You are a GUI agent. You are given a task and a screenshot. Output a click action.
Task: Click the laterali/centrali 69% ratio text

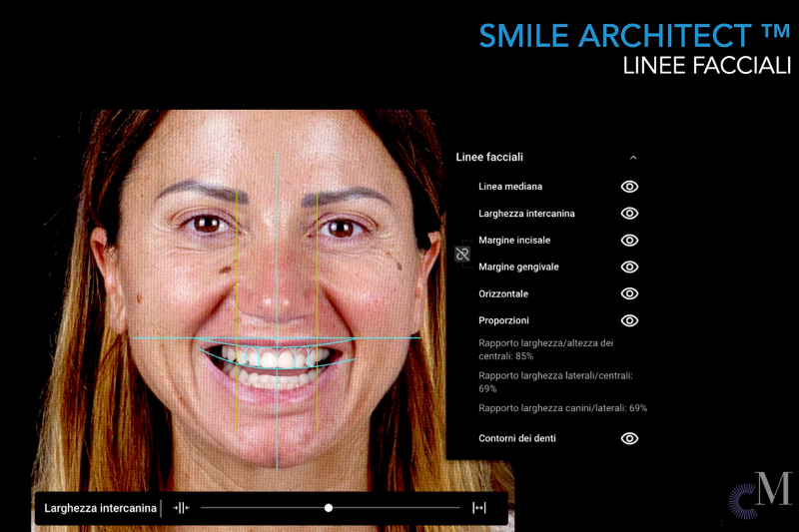tap(555, 382)
